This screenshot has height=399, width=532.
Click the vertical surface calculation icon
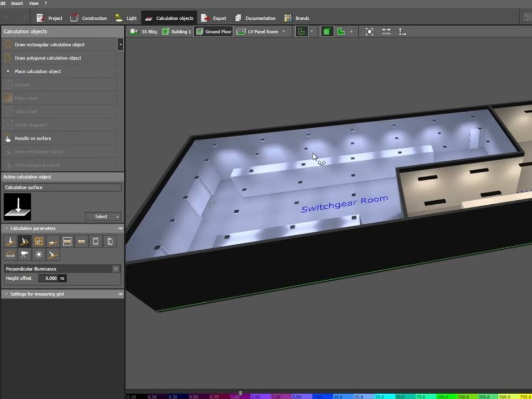tap(52, 241)
